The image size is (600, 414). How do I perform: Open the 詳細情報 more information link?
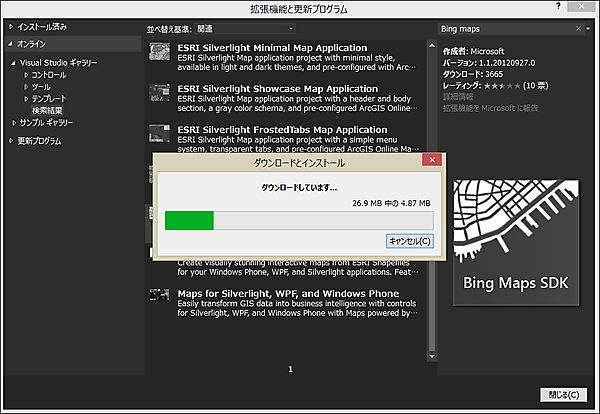[x=458, y=97]
